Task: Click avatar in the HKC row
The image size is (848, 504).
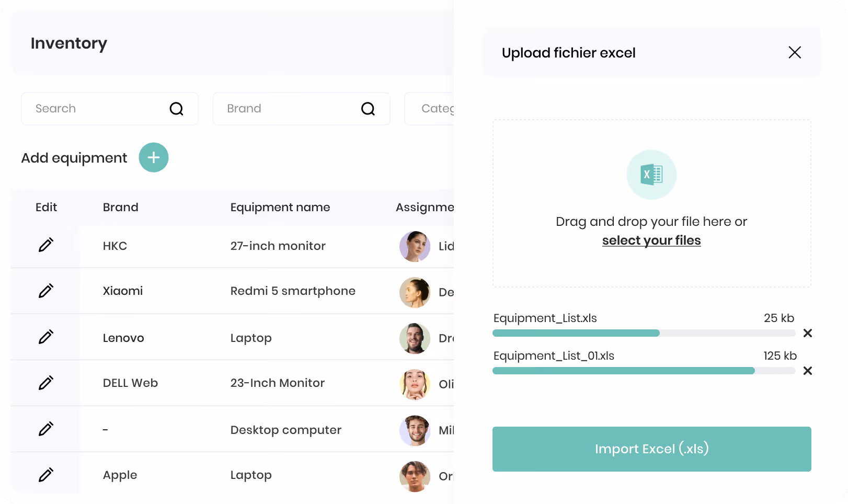Action: pos(415,246)
